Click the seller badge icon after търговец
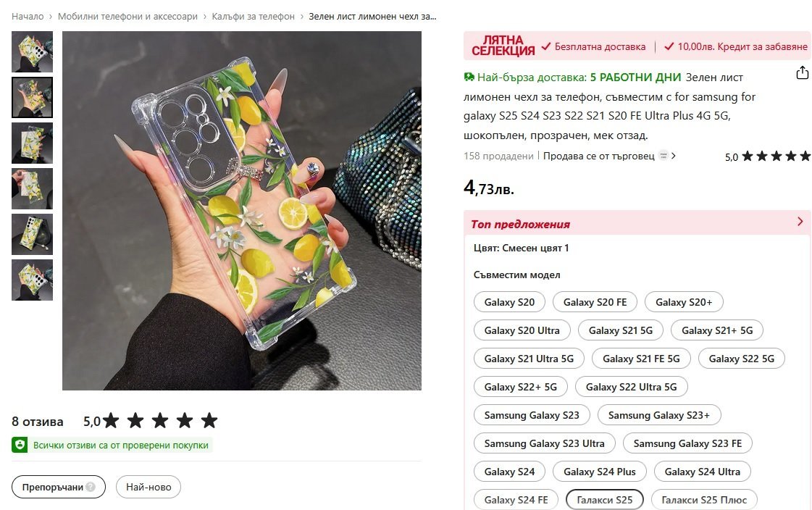This screenshot has width=812, height=510. tap(664, 156)
